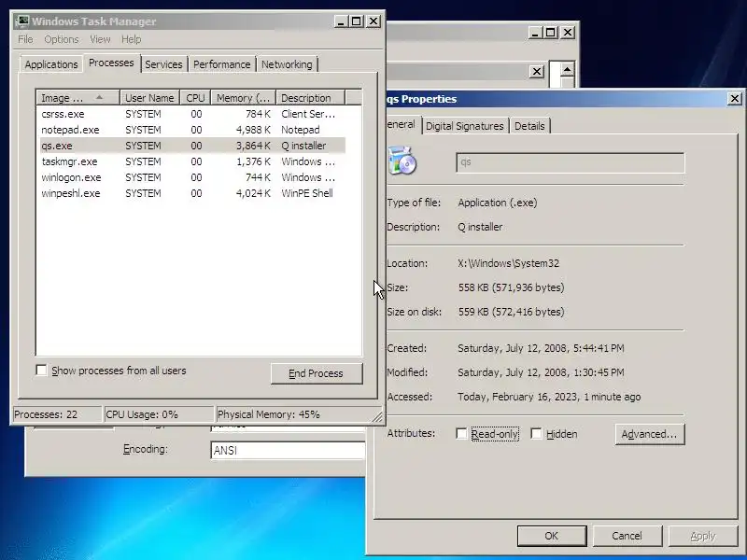
Task: Click the Processes: 22 status entry
Action: click(x=57, y=414)
